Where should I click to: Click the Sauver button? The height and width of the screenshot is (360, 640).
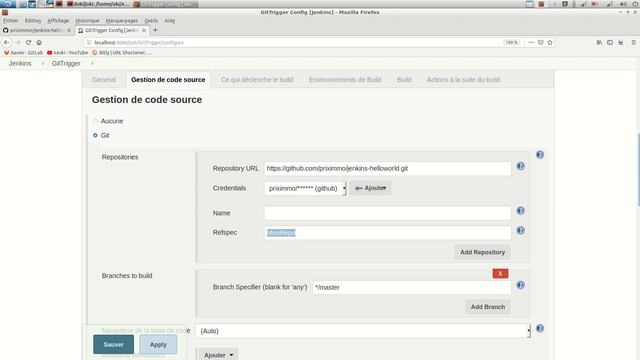[x=113, y=344]
